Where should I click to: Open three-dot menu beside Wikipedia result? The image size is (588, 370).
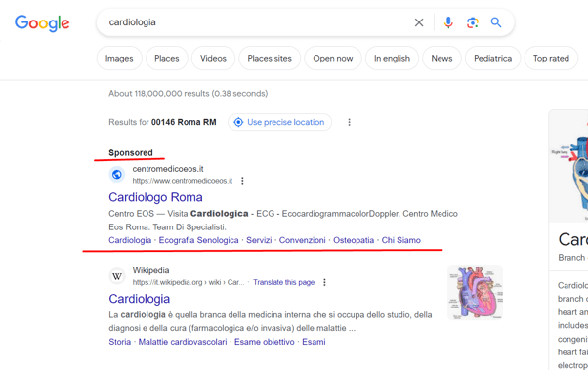pyautogui.click(x=324, y=282)
